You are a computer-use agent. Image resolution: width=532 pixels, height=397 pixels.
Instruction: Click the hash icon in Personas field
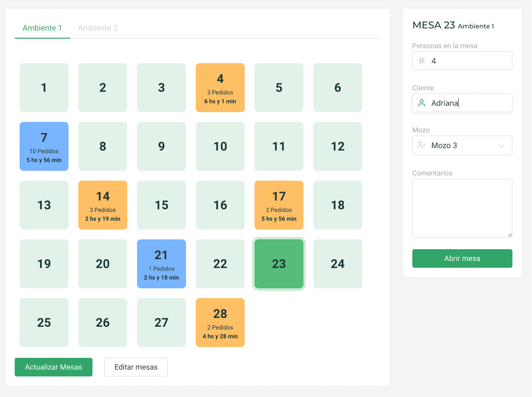[x=421, y=61]
